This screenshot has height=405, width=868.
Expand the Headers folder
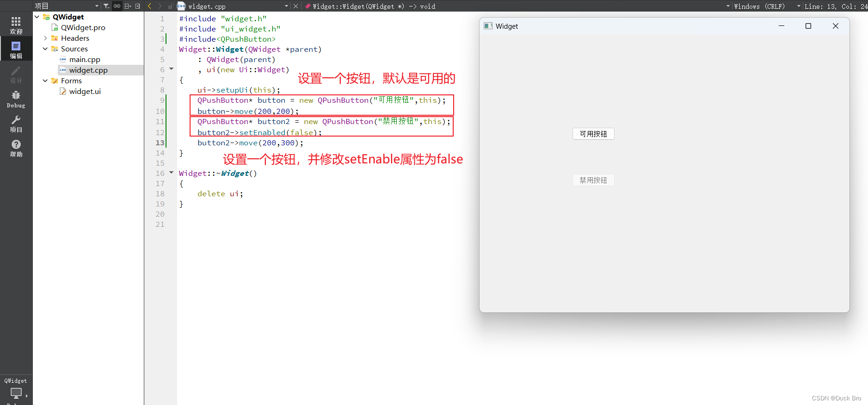click(x=45, y=38)
